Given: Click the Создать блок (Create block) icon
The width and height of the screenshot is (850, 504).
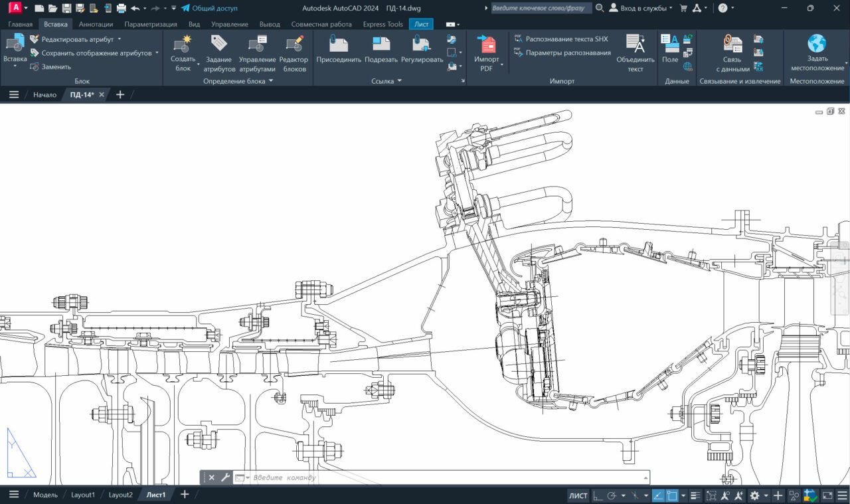Looking at the screenshot, I should 183,44.
